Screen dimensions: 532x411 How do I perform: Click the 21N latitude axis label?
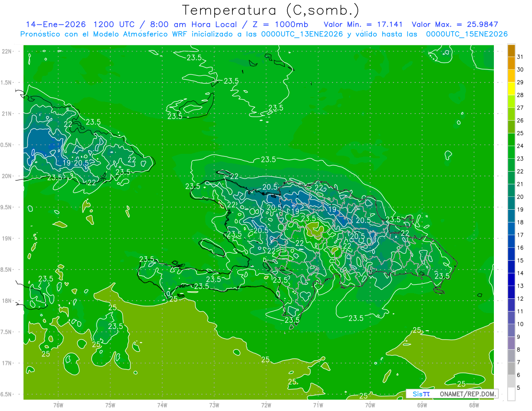pyautogui.click(x=7, y=114)
